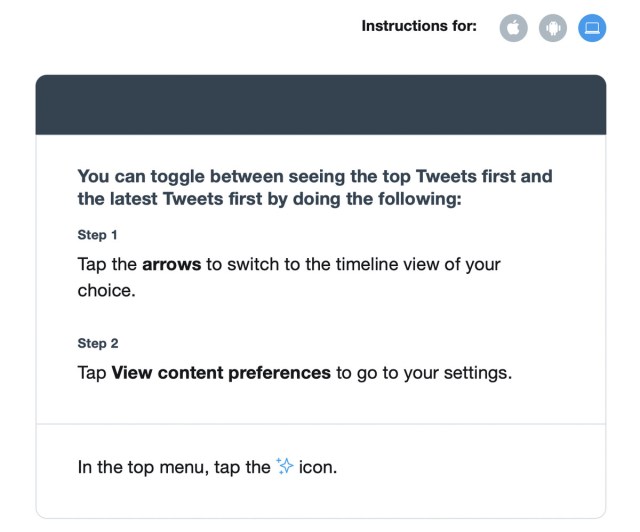Click the "Step 1" heading
Image resolution: width=640 pixels, height=532 pixels.
[x=98, y=235]
